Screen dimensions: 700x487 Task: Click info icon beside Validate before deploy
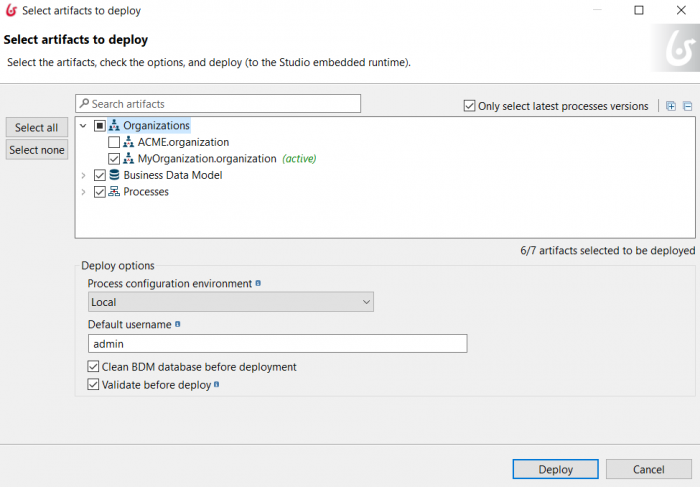pos(217,384)
